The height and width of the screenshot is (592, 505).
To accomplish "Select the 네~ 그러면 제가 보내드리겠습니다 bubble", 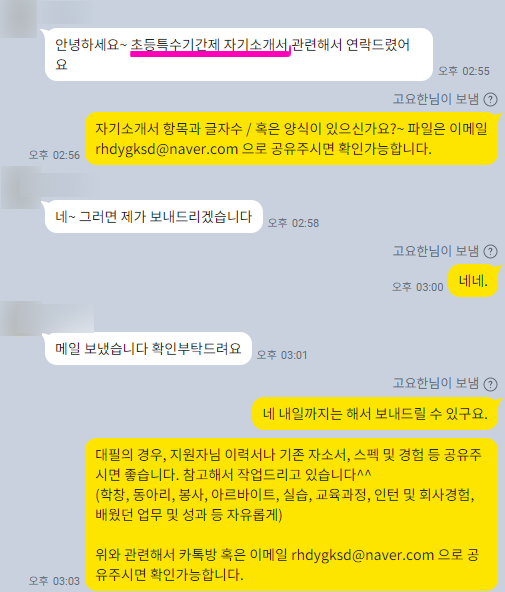I will pyautogui.click(x=154, y=217).
